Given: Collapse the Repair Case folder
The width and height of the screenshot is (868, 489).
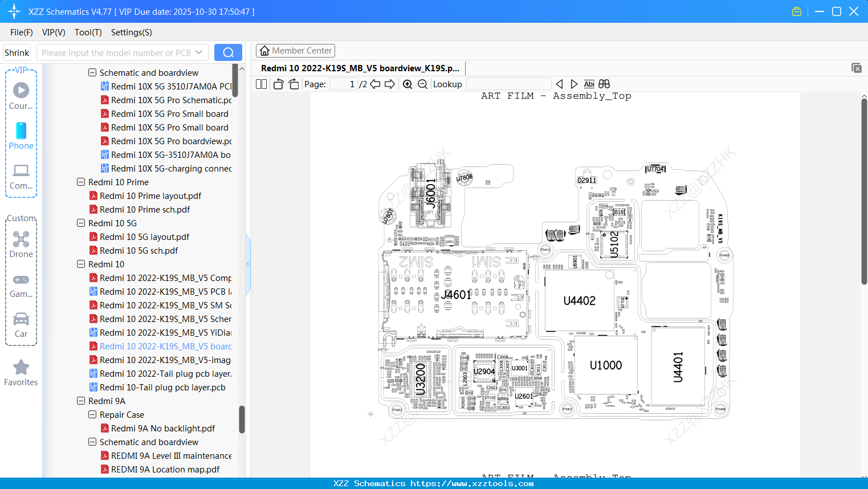Looking at the screenshot, I should coord(92,414).
